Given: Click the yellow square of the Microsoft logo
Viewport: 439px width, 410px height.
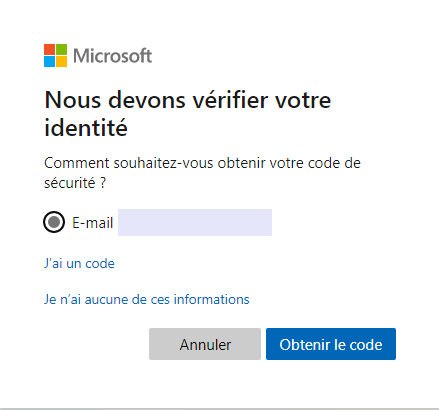Looking at the screenshot, I should [x=61, y=61].
